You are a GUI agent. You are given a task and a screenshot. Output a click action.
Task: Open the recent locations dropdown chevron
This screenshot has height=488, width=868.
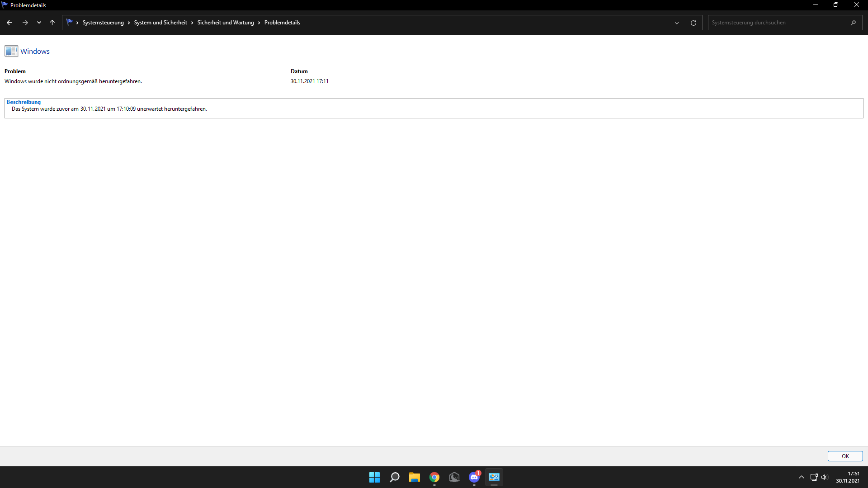[x=39, y=23]
